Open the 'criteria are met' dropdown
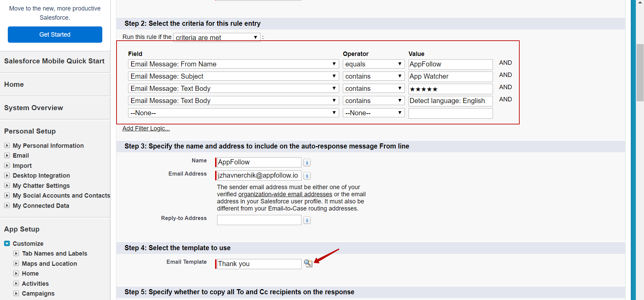 [x=217, y=37]
